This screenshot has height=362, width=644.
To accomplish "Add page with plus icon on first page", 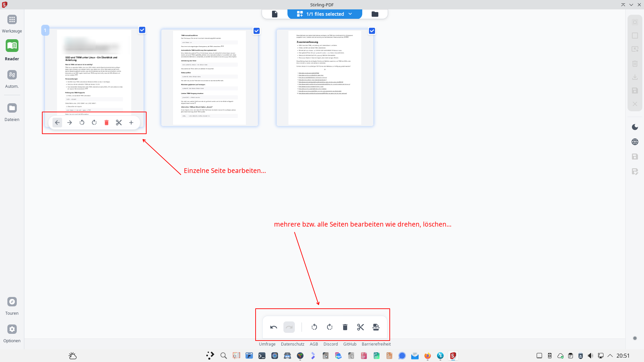I will (x=131, y=123).
